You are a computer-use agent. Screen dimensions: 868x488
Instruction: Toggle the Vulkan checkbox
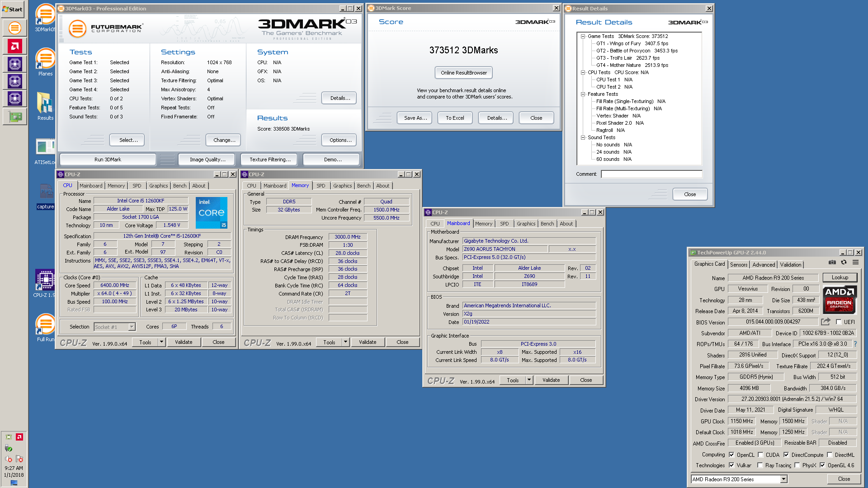click(x=731, y=465)
